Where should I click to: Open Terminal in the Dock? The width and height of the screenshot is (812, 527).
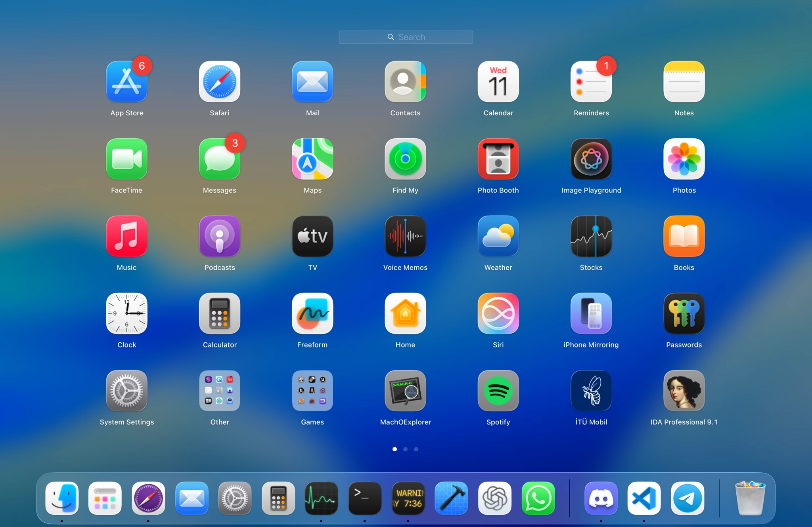(365, 498)
